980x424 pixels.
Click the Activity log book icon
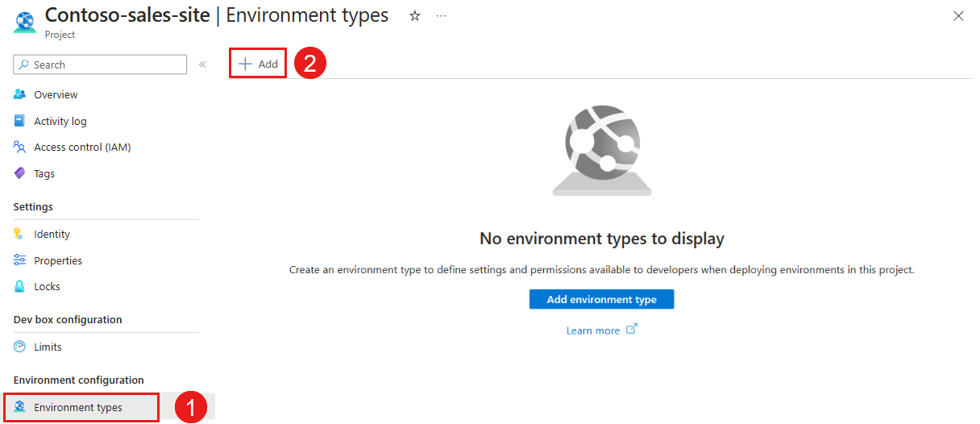20,121
